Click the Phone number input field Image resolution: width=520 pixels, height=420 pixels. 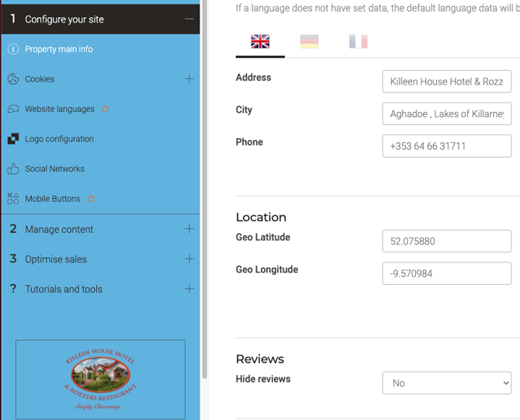(446, 146)
